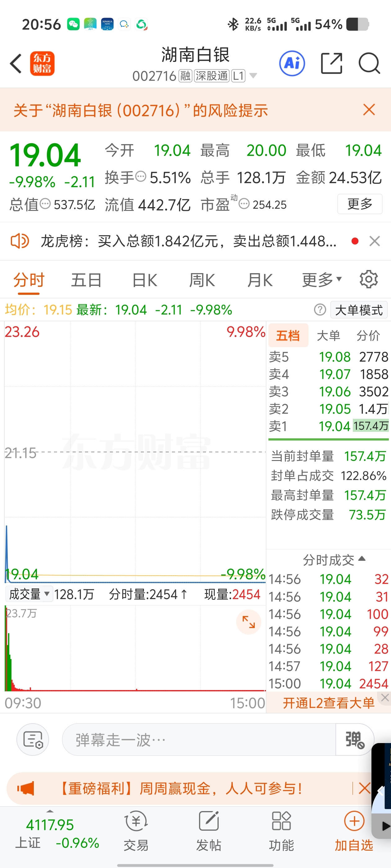Tap the volume bar chart area
The image size is (391, 868).
coord(135,648)
